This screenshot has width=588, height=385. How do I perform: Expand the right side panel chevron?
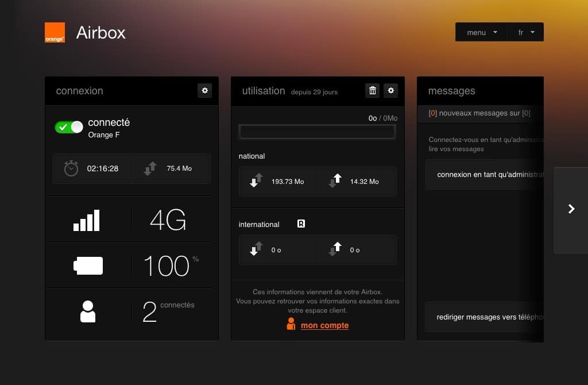[571, 208]
